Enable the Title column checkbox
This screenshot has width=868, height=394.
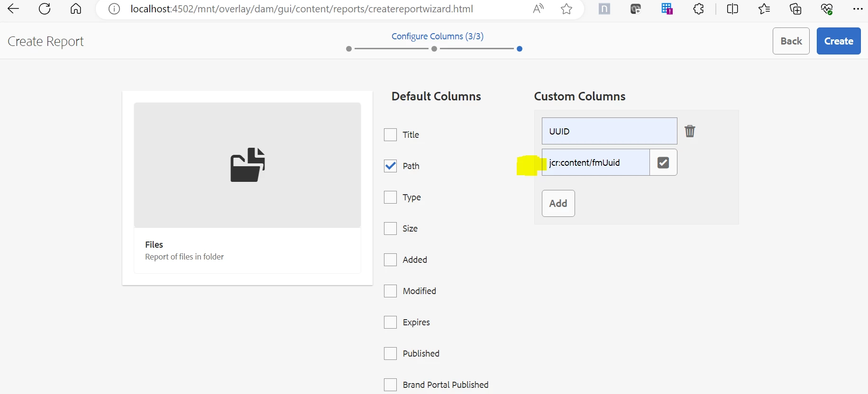(390, 135)
